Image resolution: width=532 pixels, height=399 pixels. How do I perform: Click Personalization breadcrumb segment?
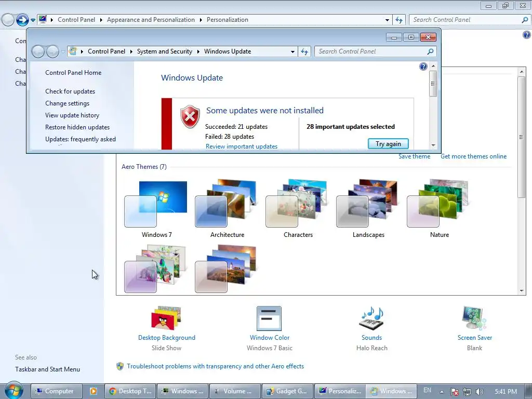228,20
